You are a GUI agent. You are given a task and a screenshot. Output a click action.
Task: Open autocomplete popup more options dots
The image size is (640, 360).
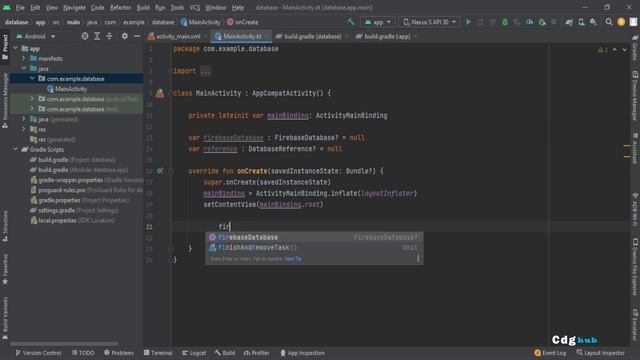tap(418, 259)
